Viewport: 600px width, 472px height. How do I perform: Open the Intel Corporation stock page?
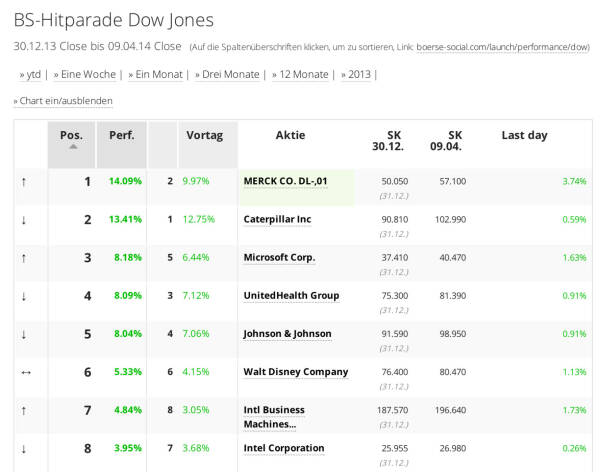(x=284, y=448)
